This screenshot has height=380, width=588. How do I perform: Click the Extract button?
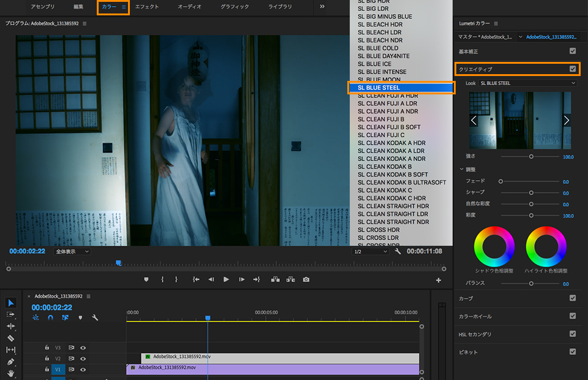(x=290, y=279)
